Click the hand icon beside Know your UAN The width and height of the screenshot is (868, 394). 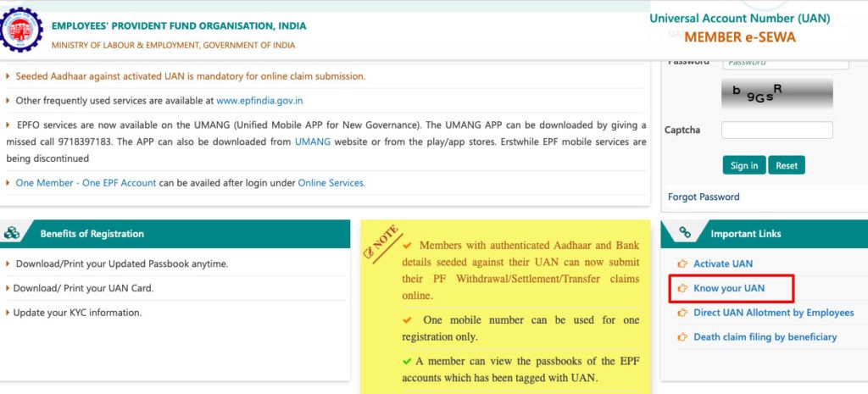coord(682,288)
